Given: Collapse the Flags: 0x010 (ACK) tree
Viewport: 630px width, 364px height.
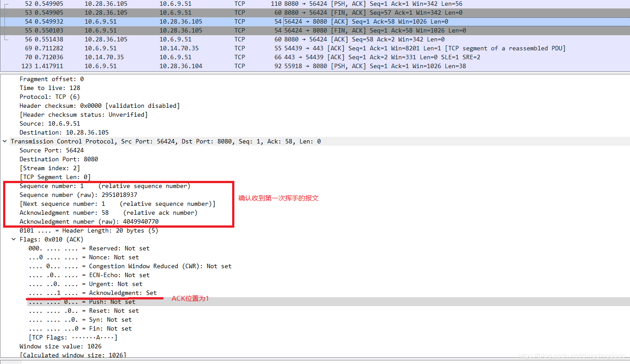Looking at the screenshot, I should point(14,239).
